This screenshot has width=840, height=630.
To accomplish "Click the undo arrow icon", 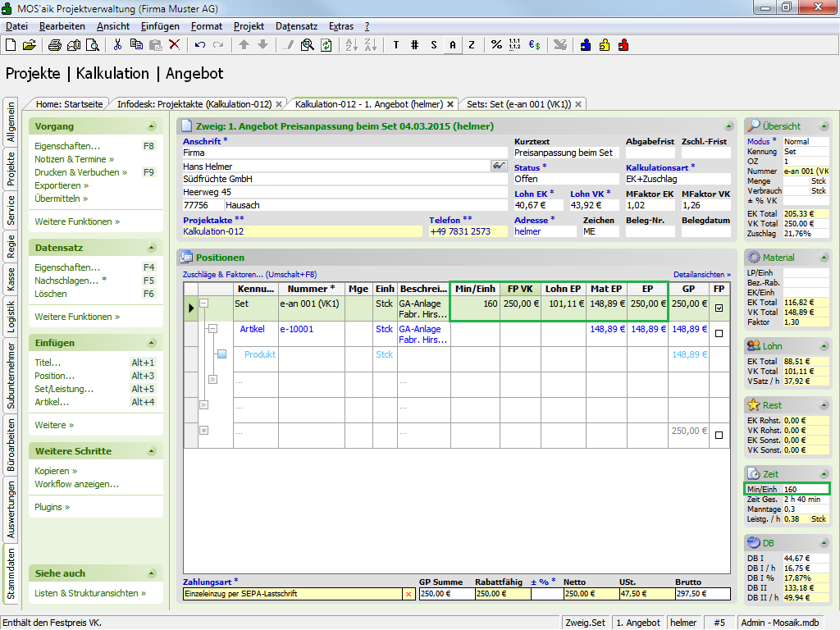I will tap(199, 45).
